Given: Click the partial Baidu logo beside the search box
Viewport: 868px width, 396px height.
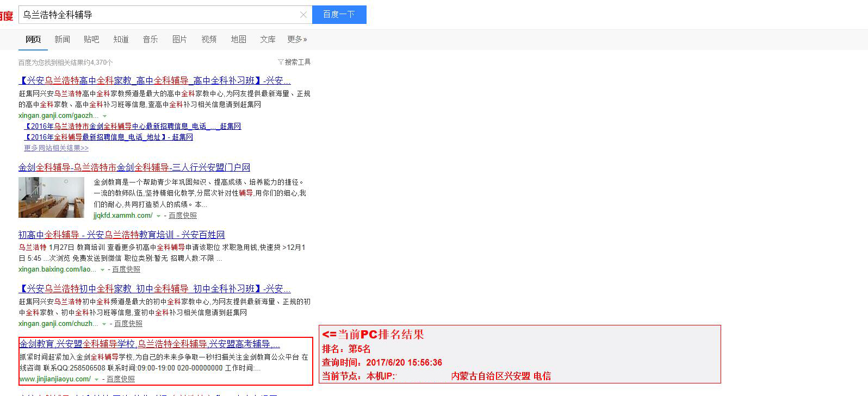Looking at the screenshot, I should coord(7,16).
